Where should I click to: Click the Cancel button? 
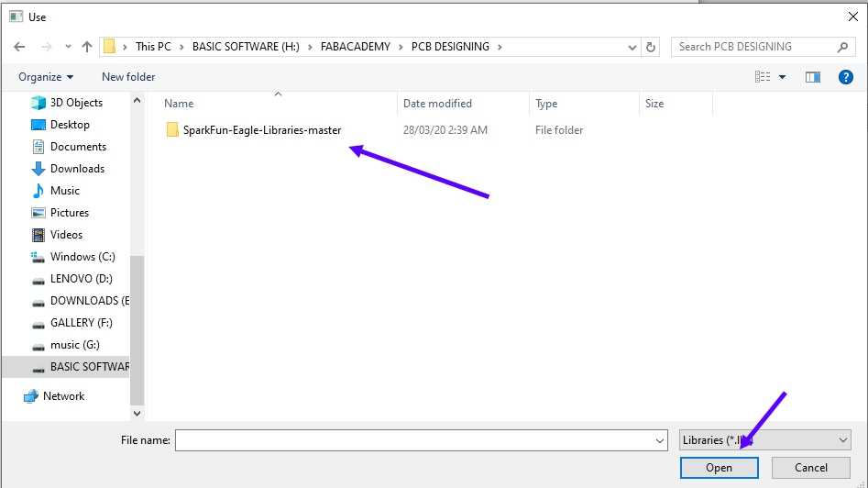point(811,468)
